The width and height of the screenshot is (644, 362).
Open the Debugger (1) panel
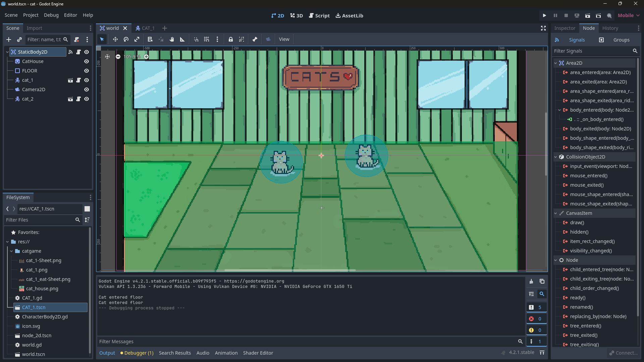137,353
